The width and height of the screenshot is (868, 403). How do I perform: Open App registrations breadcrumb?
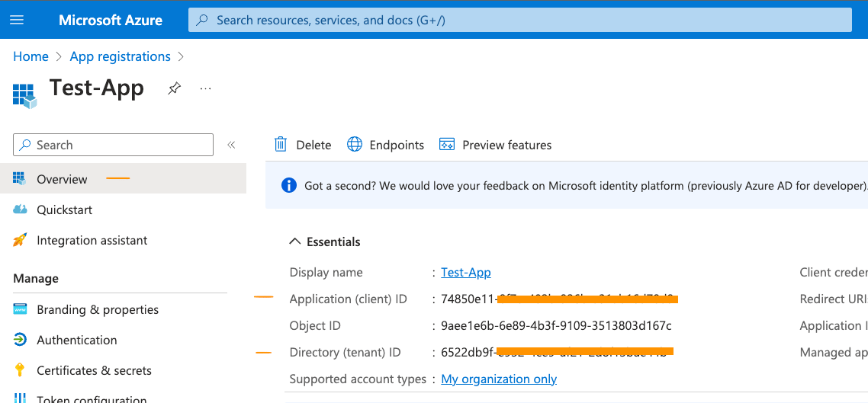click(x=120, y=56)
